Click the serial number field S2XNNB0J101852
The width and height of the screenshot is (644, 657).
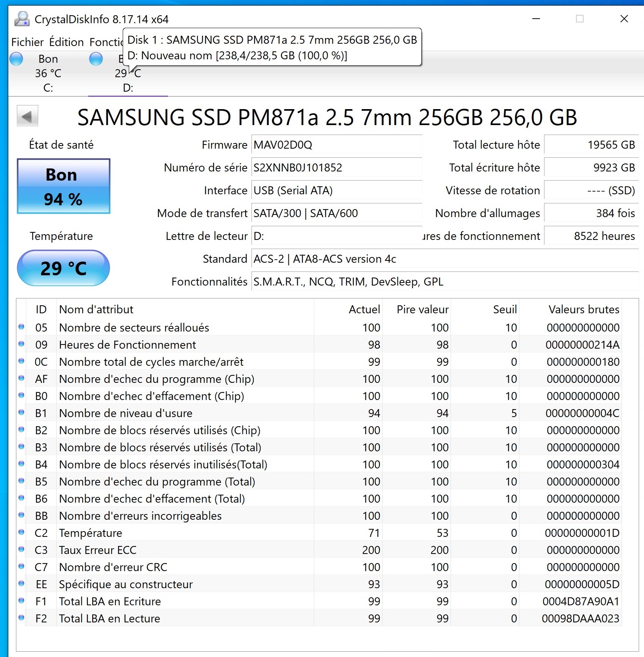336,168
